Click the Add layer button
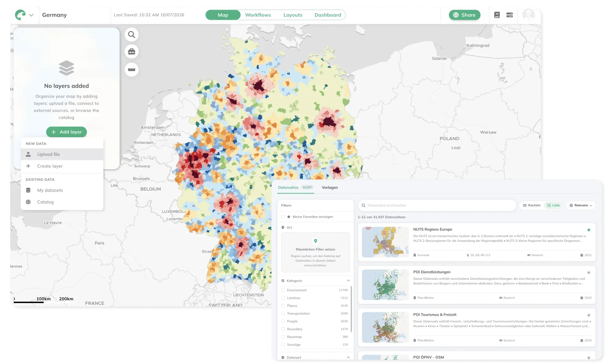The image size is (606, 364). coord(66,132)
